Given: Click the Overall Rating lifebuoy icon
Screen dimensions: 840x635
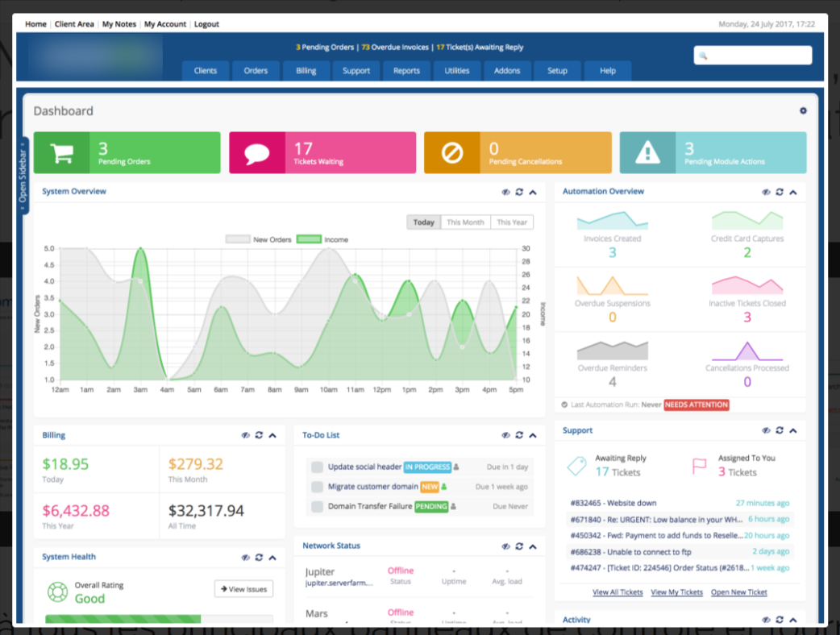Looking at the screenshot, I should (x=57, y=592).
